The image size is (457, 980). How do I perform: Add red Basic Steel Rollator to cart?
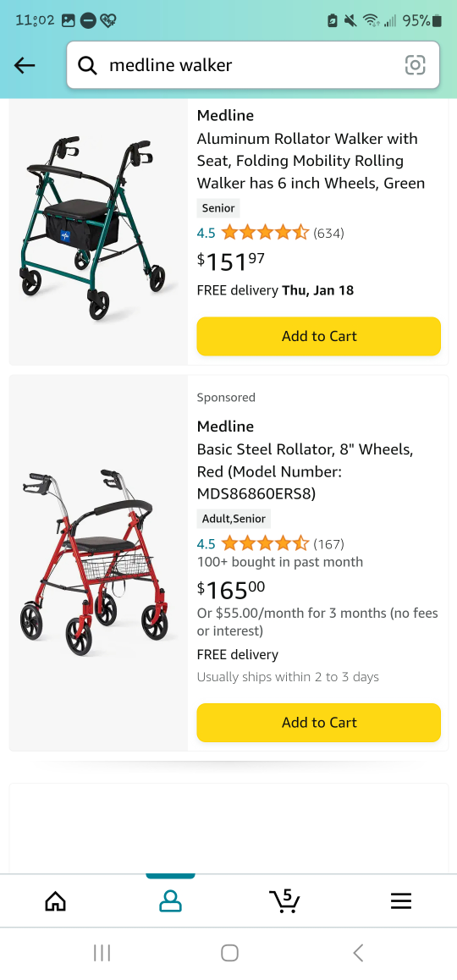tap(319, 723)
